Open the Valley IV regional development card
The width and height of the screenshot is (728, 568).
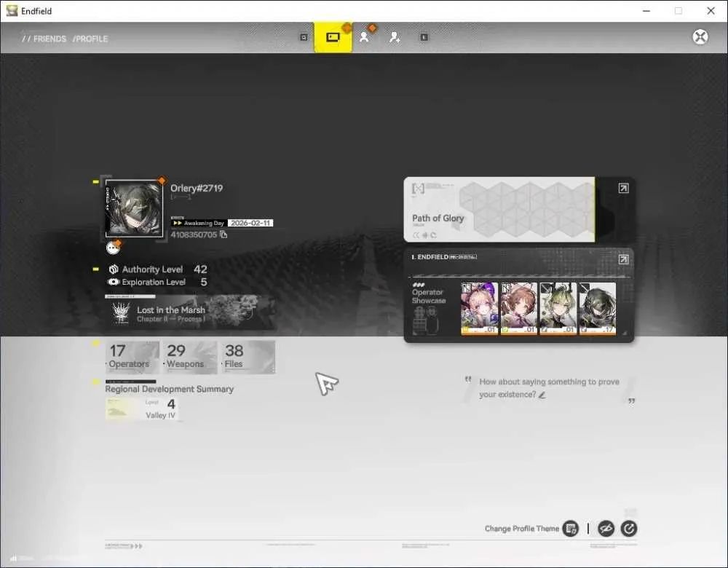point(142,409)
